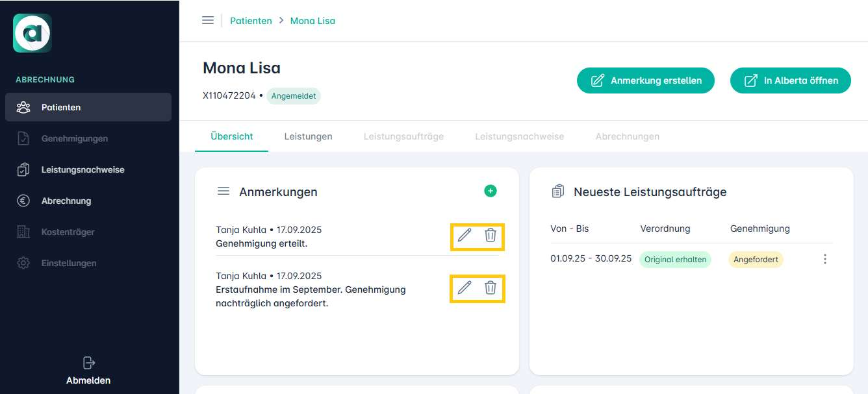Edit the 'Erstaufnahme im September' note

point(465,288)
